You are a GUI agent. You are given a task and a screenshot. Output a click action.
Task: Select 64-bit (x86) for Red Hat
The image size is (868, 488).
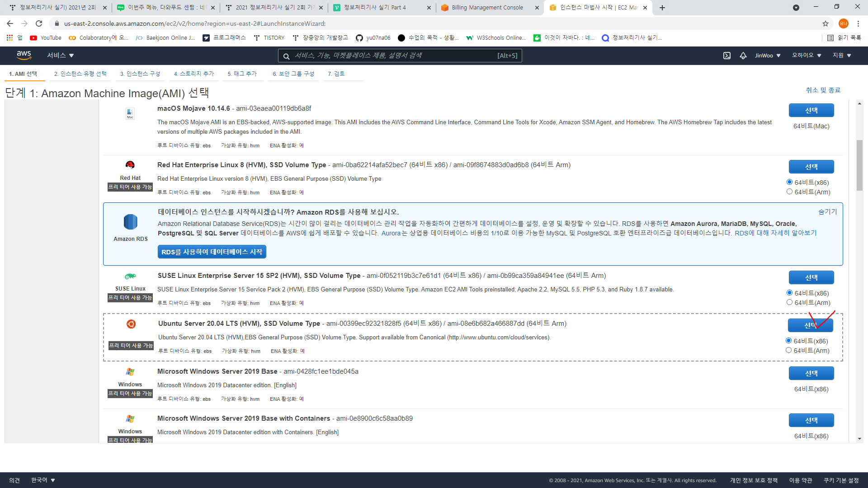coord(789,182)
